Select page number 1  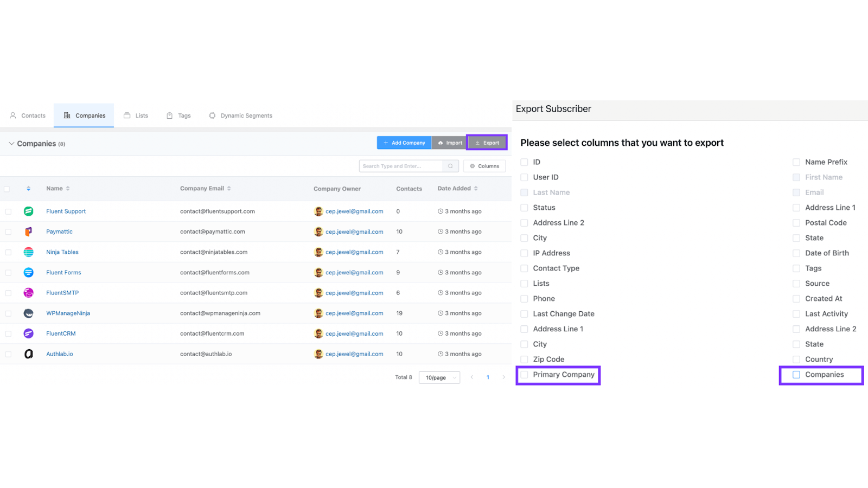(488, 377)
